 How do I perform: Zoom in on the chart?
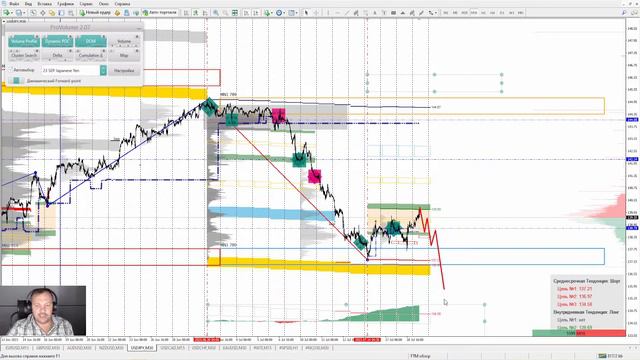[x=216, y=13]
